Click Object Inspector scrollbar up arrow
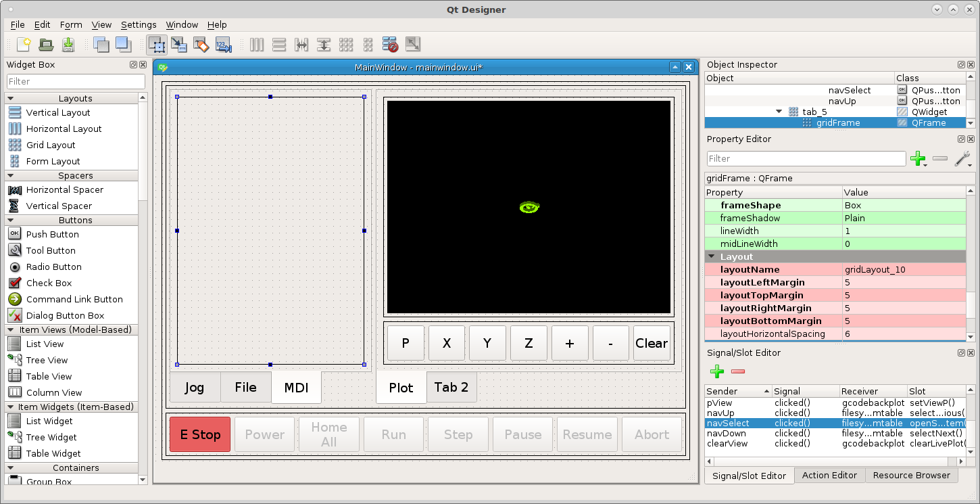 point(971,77)
